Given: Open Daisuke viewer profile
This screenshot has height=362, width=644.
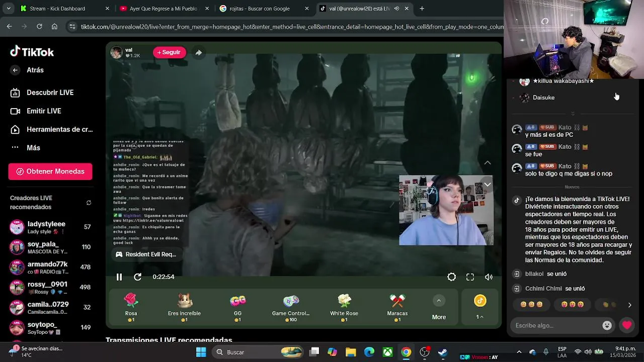Looking at the screenshot, I should pos(543,98).
